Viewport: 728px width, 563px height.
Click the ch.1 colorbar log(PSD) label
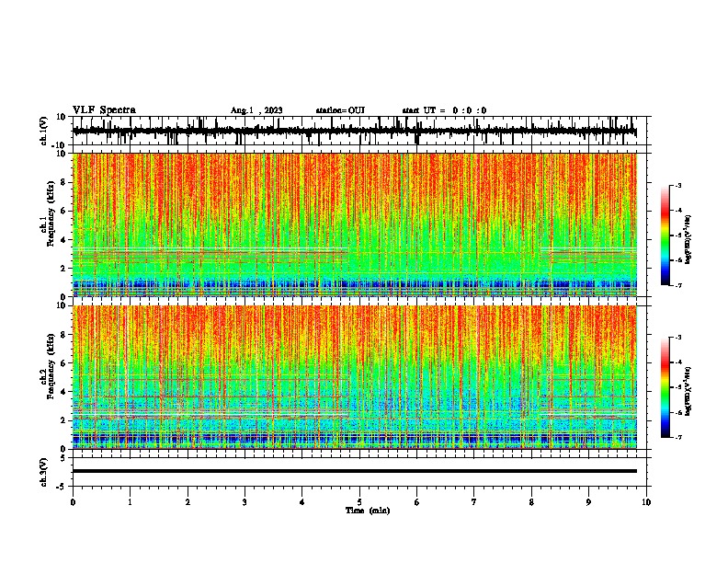[x=688, y=240]
